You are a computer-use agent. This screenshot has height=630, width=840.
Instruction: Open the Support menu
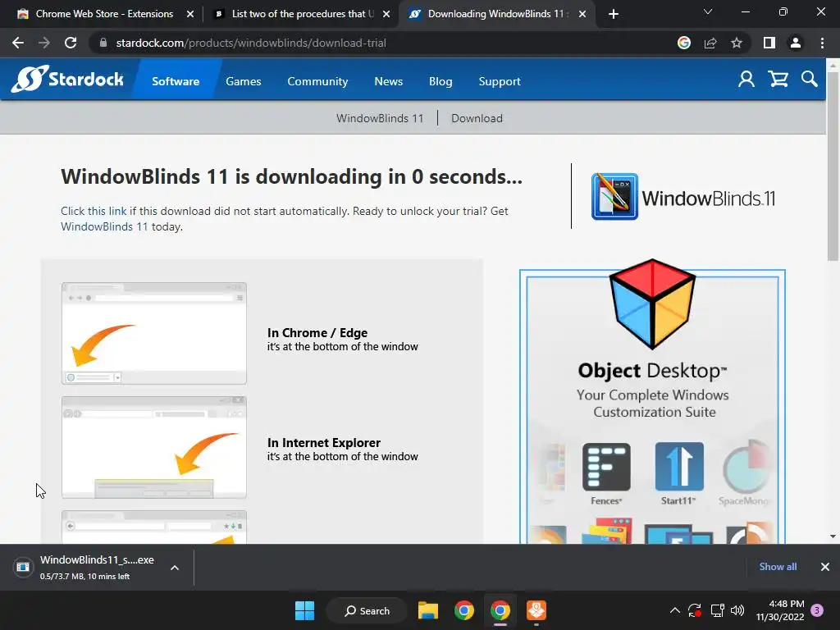tap(500, 81)
